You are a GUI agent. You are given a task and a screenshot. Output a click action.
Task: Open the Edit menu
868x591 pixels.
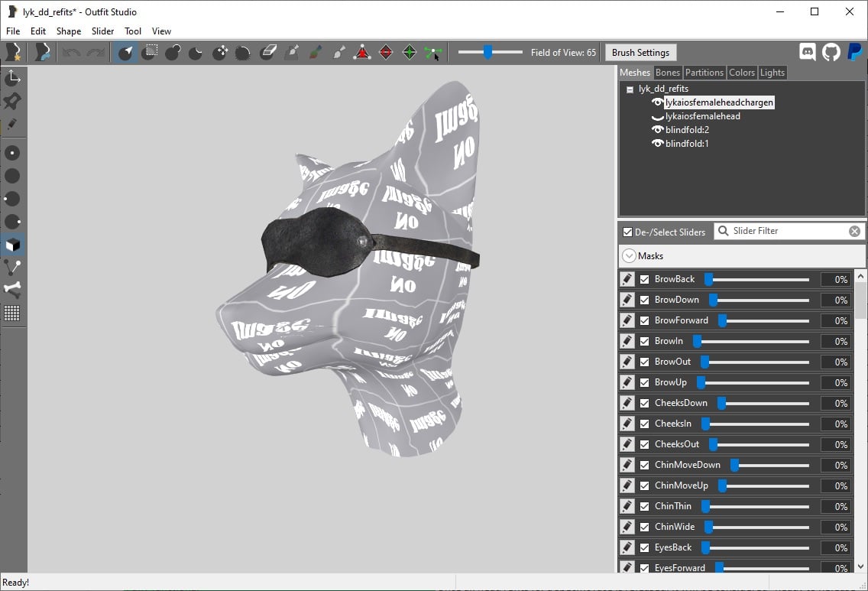point(38,31)
